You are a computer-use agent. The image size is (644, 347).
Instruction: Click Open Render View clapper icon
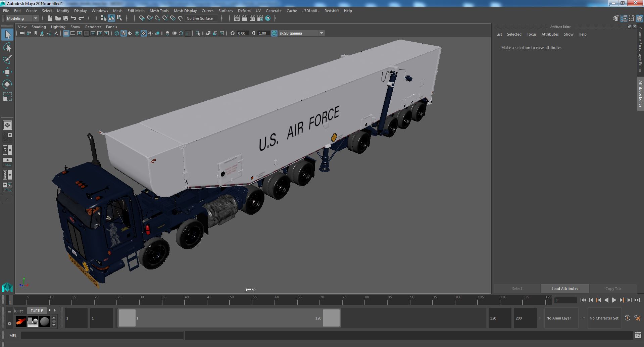237,18
